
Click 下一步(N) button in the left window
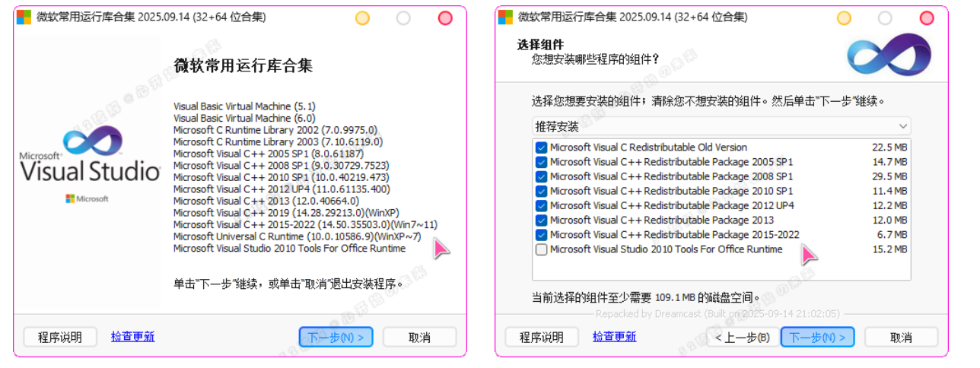[336, 337]
